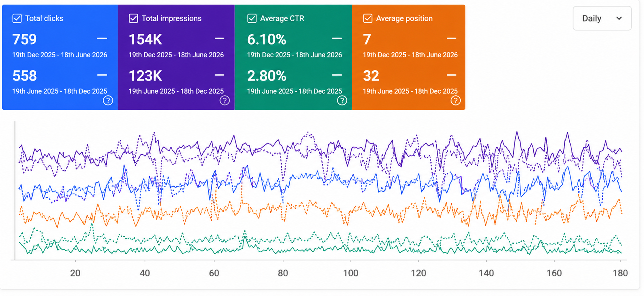The image size is (644, 296).
Task: Click date range under 6.10% CTR
Action: coord(294,55)
